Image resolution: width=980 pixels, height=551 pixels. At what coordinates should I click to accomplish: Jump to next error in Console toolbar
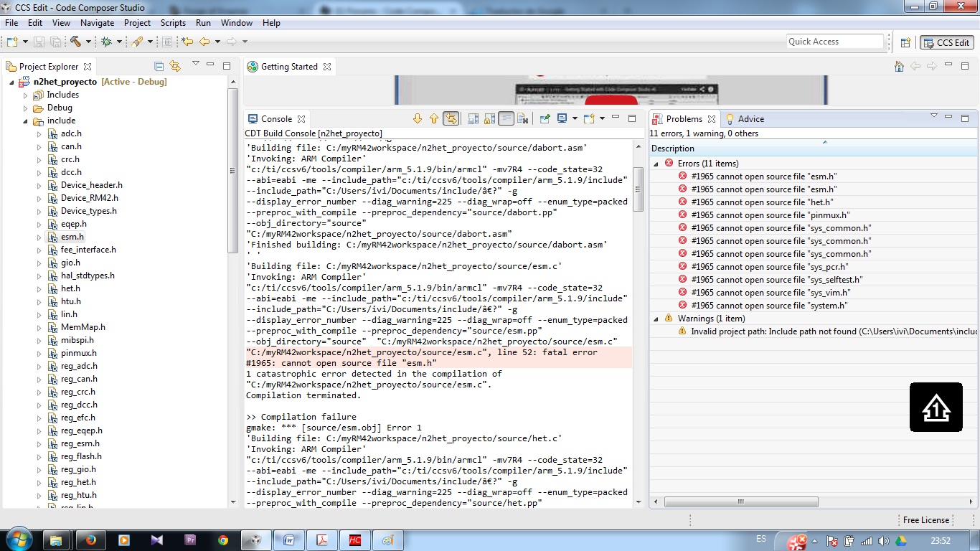coord(418,118)
